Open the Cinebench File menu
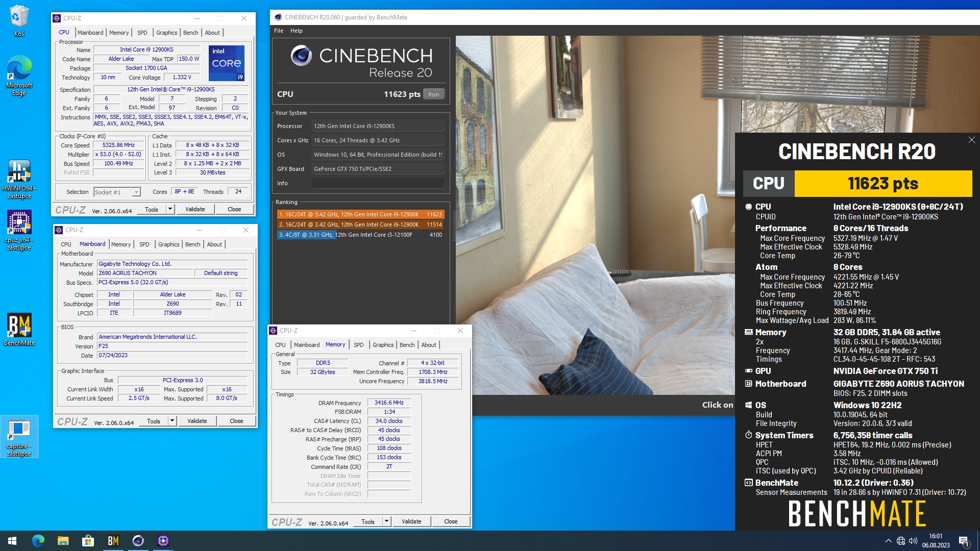Screen dimensions: 980x551 point(279,31)
